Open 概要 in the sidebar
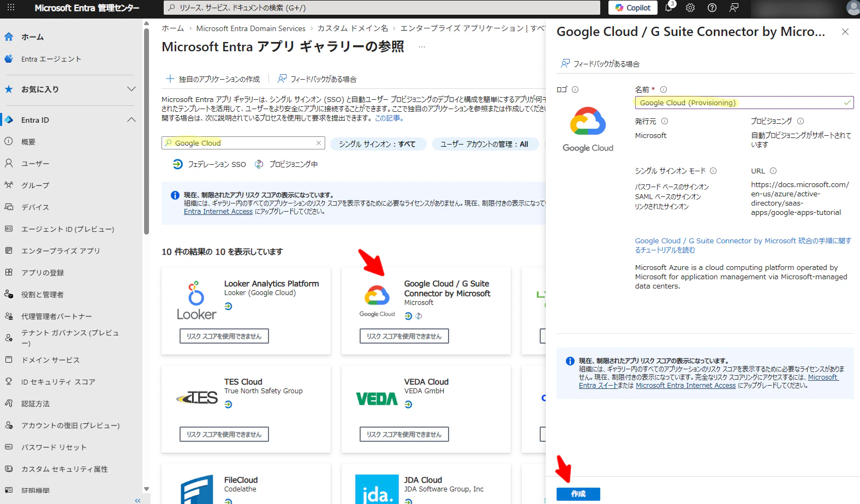Viewport: 860px width, 504px height. (28, 142)
